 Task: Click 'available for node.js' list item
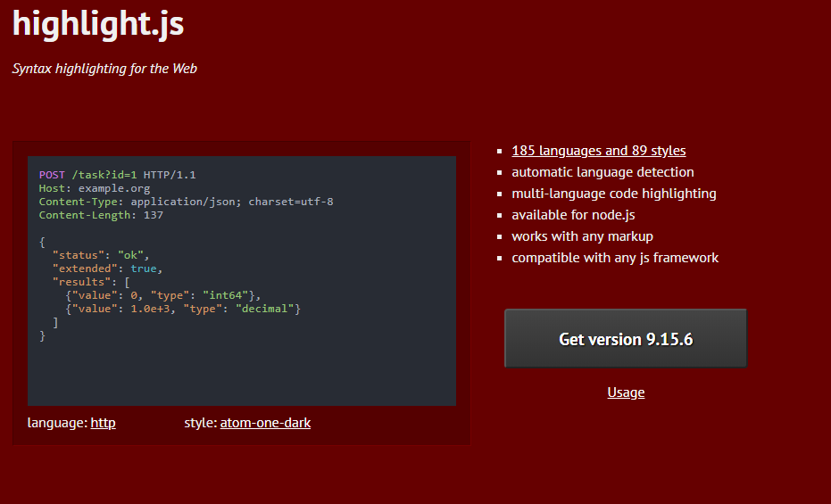tap(573, 215)
